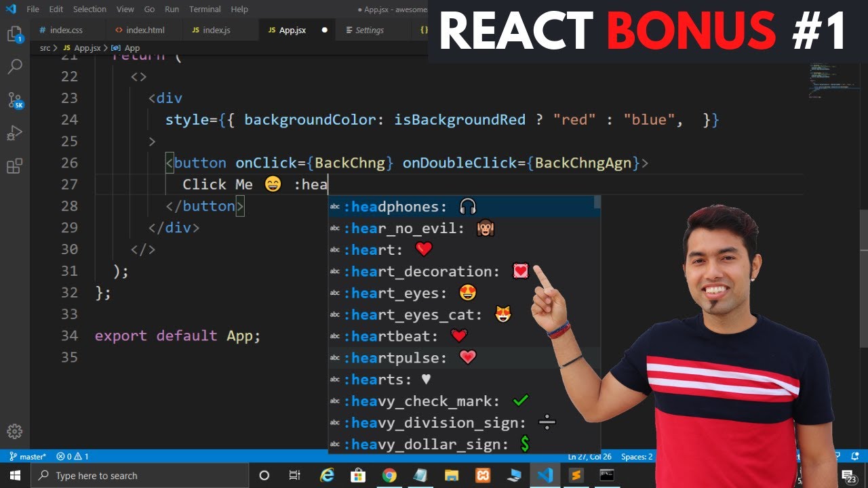Click in the Windows search box

click(139, 475)
